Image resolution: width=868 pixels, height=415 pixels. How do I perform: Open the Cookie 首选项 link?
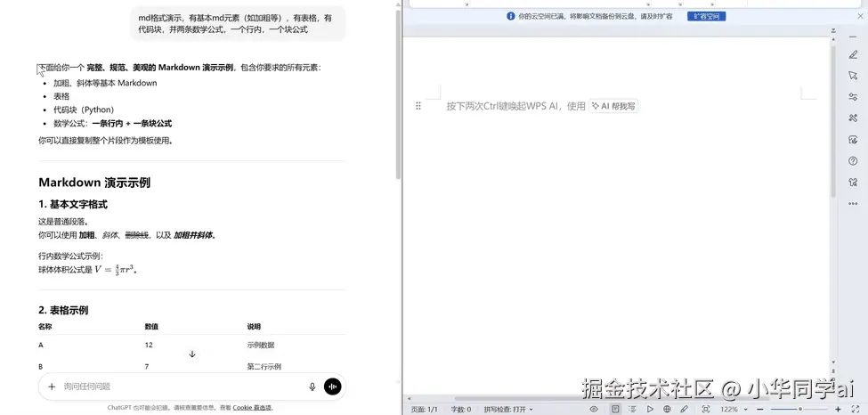pos(252,408)
